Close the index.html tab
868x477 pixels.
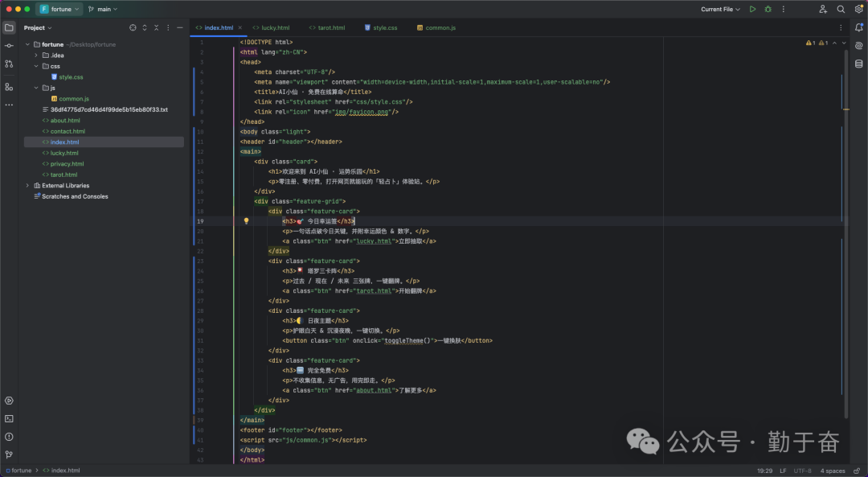240,27
